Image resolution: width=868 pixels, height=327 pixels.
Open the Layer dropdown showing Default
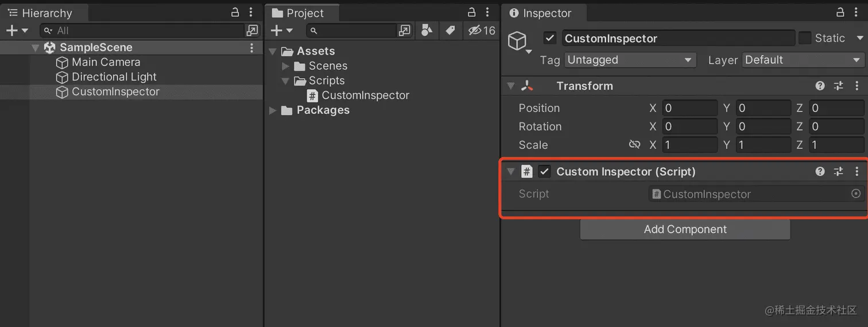click(803, 60)
